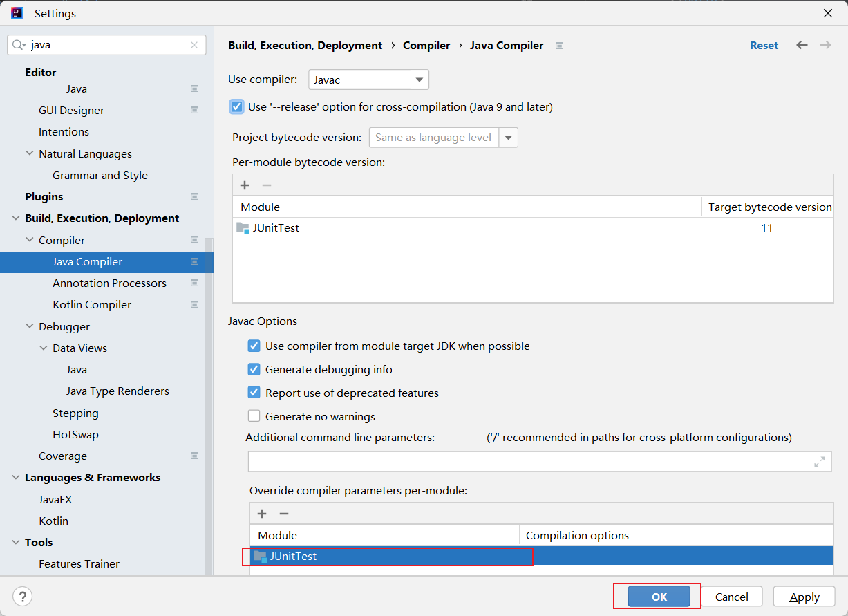
Task: Collapse the Debugger tree node
Action: [30, 326]
